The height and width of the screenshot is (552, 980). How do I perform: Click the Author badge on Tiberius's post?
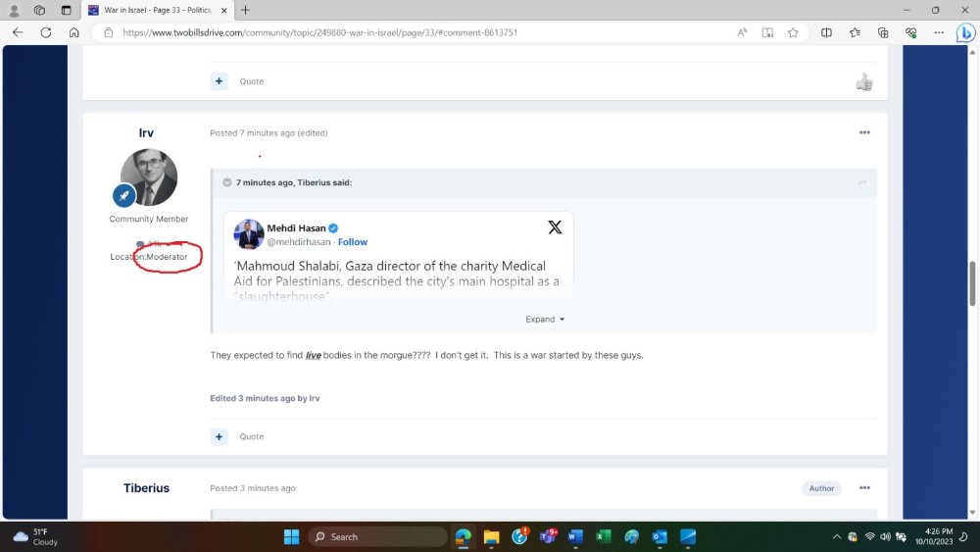821,488
